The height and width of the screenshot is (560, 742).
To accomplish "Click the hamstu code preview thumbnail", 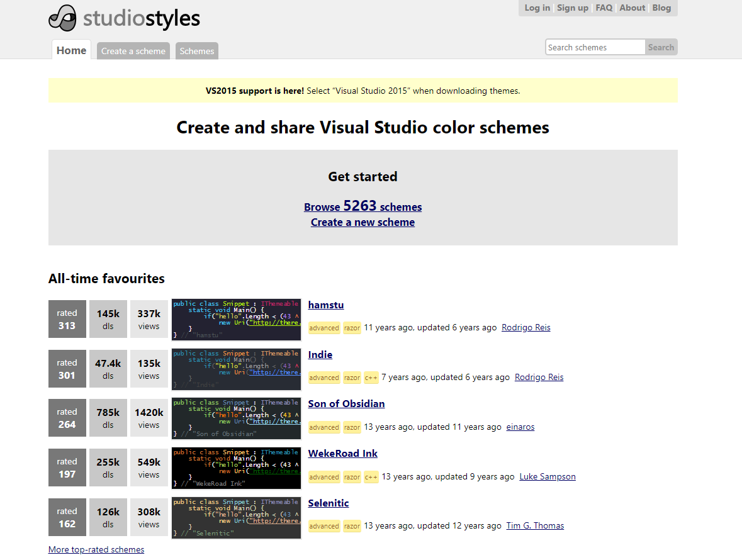I will tap(236, 319).
